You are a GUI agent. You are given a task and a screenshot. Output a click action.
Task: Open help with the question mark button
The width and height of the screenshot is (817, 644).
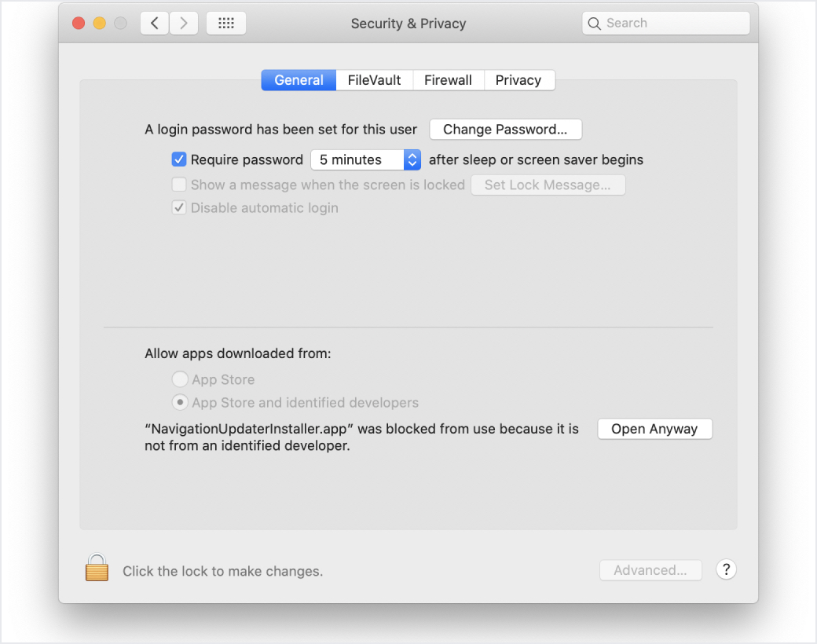[726, 570]
